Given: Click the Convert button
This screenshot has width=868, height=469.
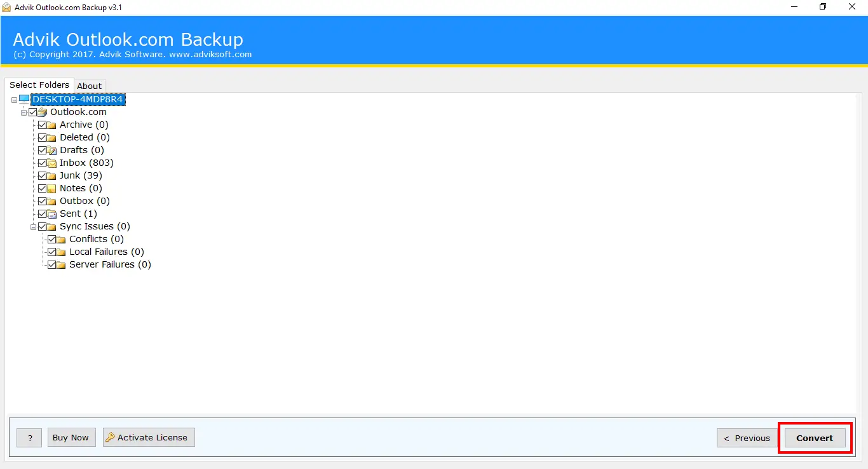Looking at the screenshot, I should (x=815, y=438).
